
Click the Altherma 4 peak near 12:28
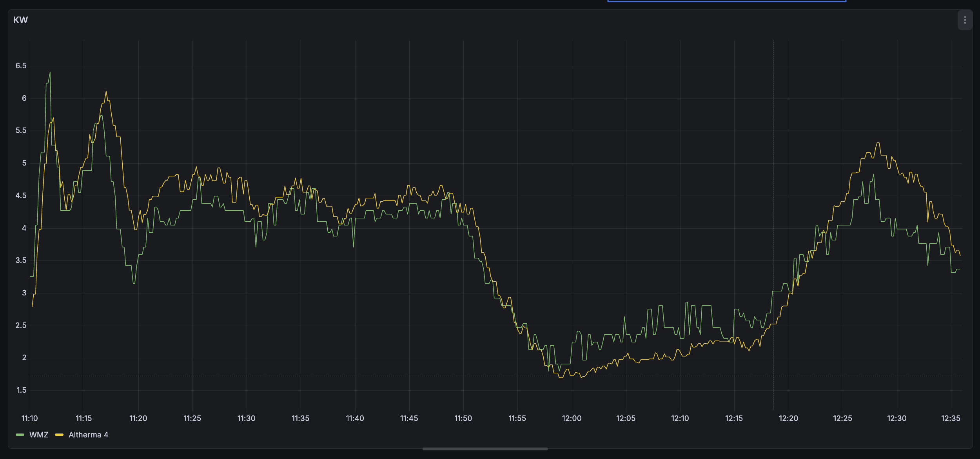(x=878, y=143)
